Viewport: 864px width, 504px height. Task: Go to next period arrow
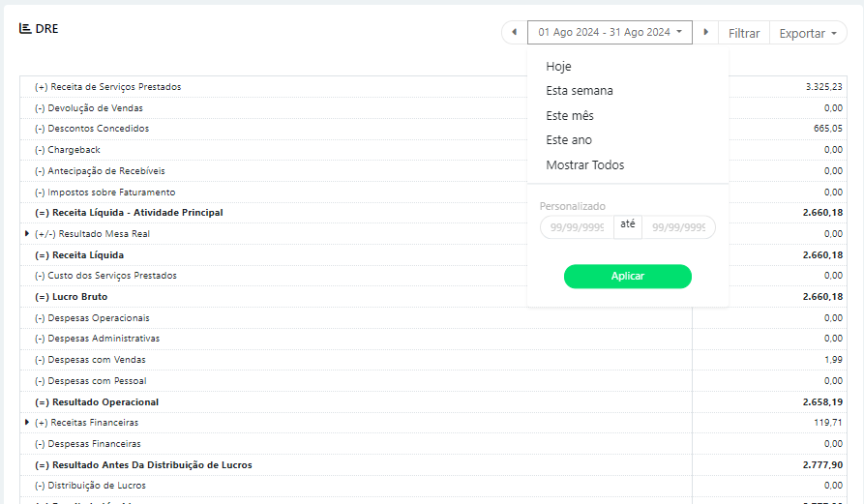706,33
